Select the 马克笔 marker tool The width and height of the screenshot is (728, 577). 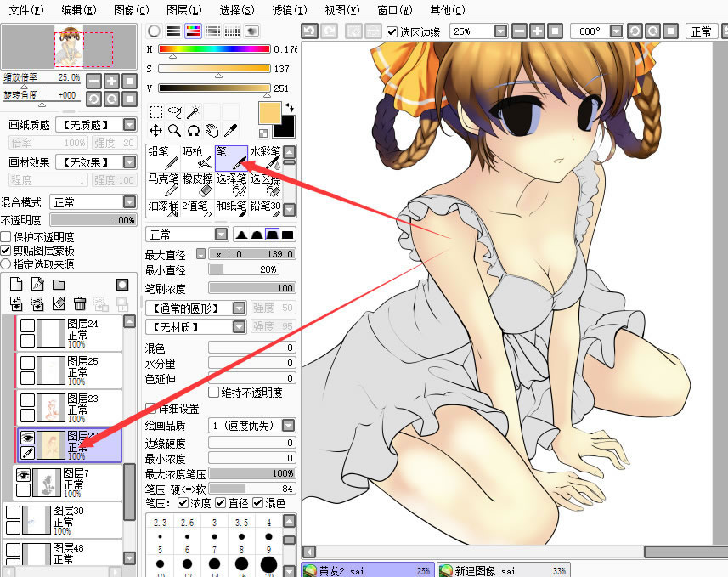tap(163, 185)
